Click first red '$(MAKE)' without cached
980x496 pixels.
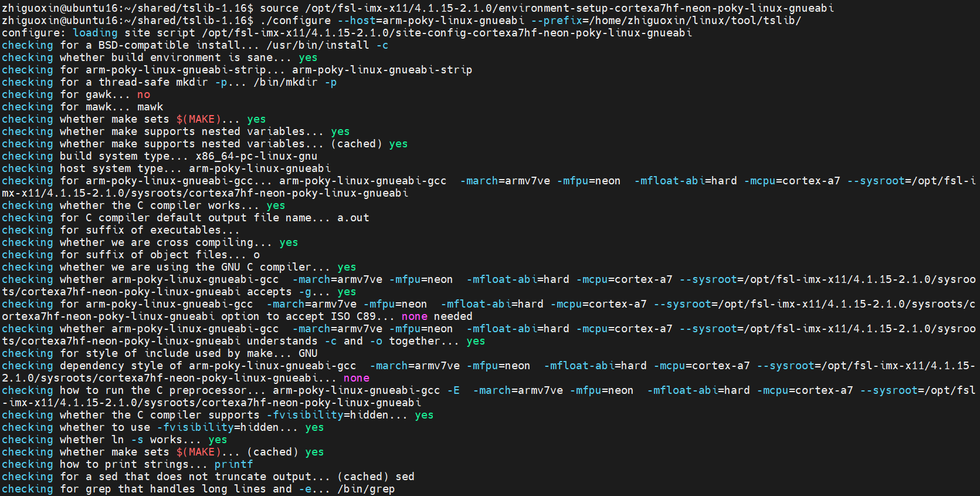(198, 119)
